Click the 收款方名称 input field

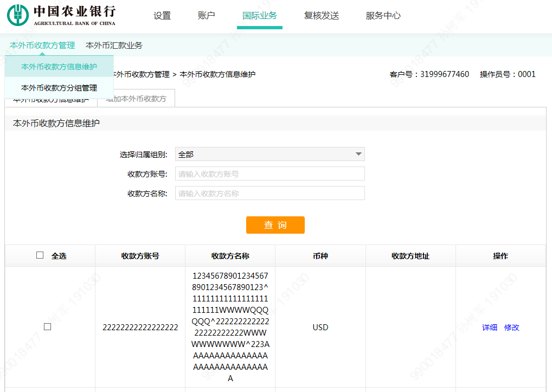(269, 192)
